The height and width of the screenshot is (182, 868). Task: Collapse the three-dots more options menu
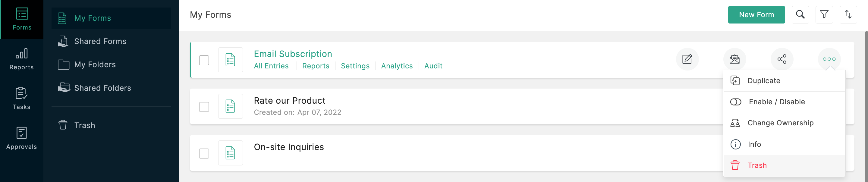coord(829,59)
